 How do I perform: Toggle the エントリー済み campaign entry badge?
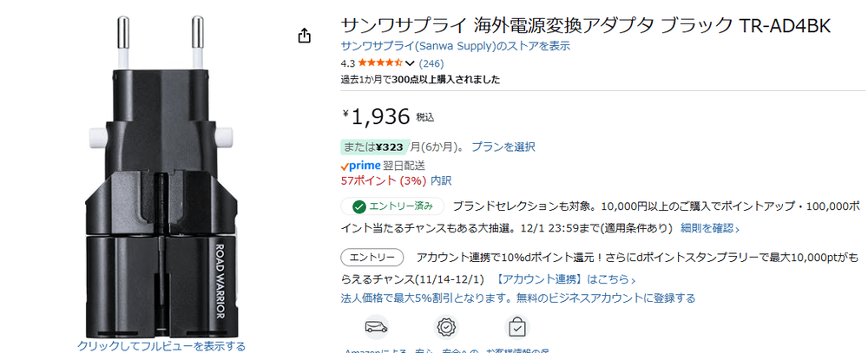(392, 206)
